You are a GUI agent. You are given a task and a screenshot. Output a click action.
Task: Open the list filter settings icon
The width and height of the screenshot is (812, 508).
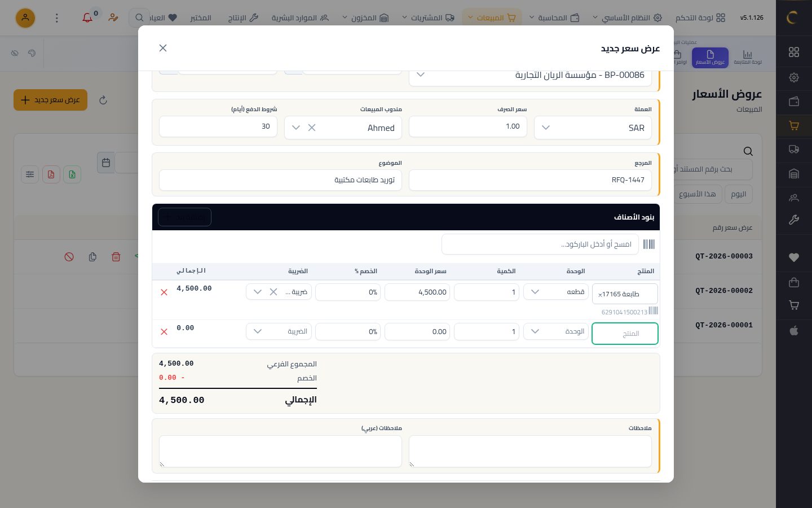tap(30, 174)
